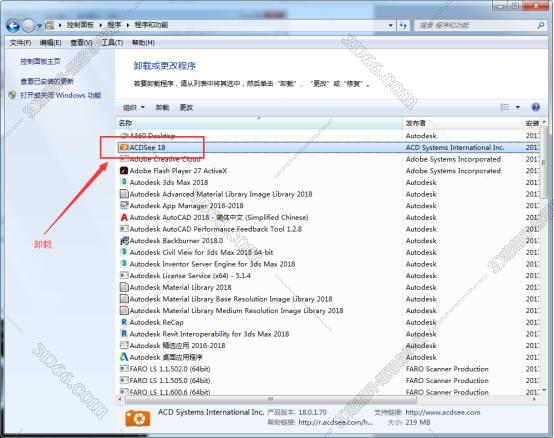Screen dimensions: 554x438
Task: Open the recent pages dropdown beside Forward
Action: pyautogui.click(x=39, y=26)
